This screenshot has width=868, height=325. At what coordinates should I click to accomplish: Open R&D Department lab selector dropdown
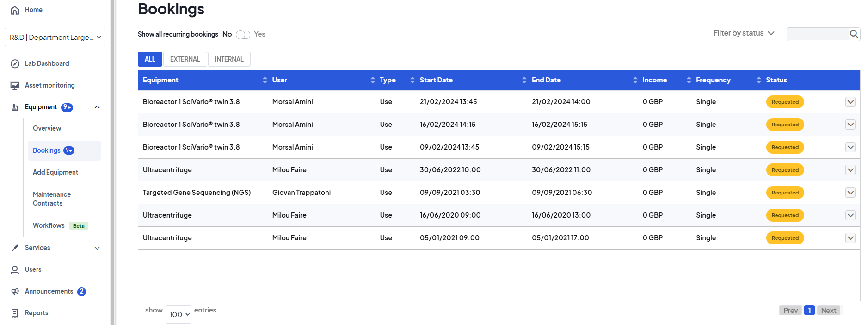coord(55,37)
